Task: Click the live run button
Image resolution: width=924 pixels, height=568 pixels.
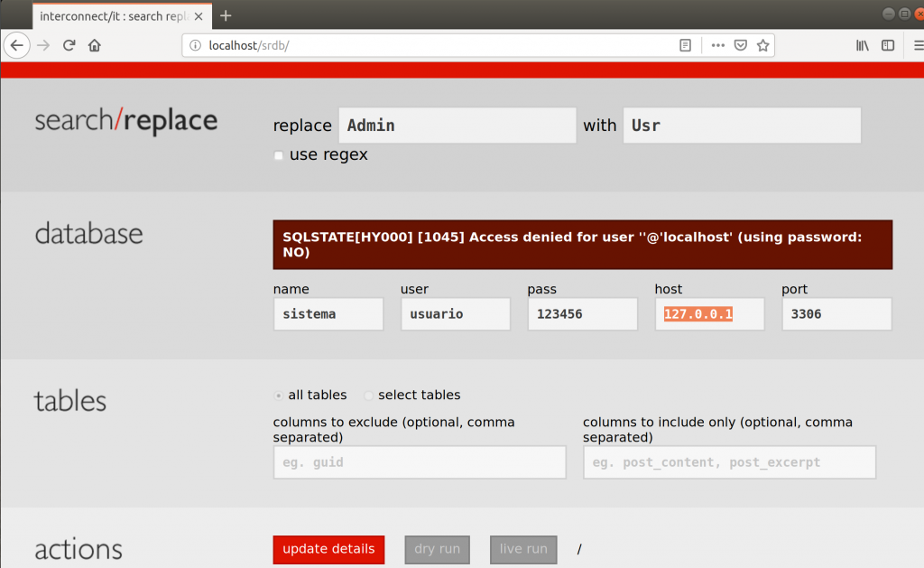Action: coord(523,549)
